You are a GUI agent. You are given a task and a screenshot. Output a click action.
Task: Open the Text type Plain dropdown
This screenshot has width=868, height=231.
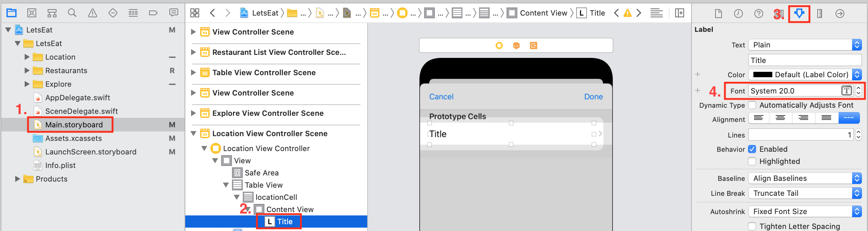tap(805, 45)
